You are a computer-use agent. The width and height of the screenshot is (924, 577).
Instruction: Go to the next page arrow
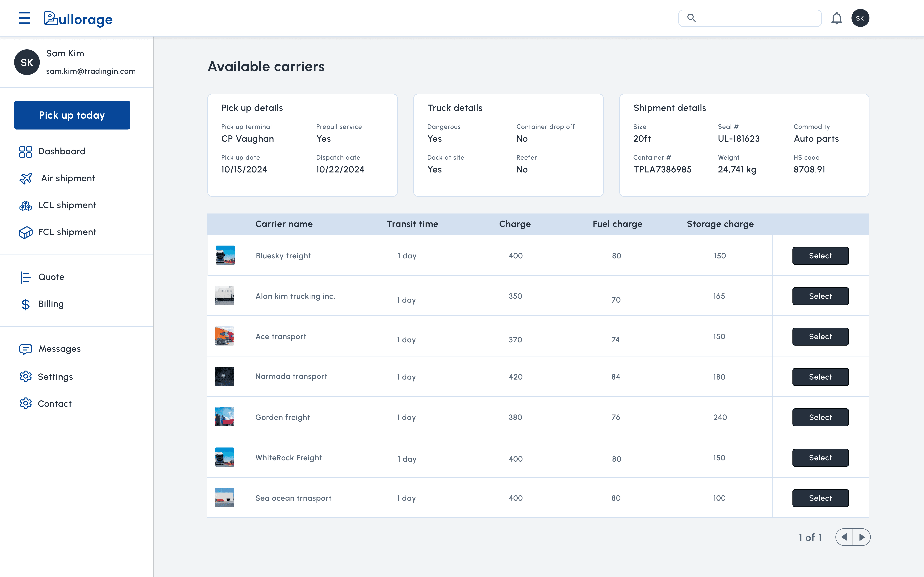tap(861, 537)
